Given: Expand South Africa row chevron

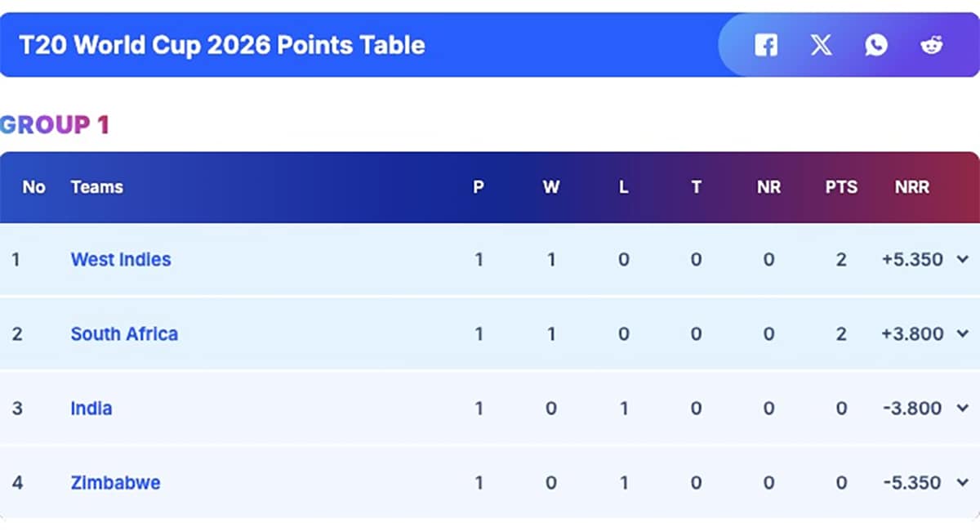Looking at the screenshot, I should point(962,334).
